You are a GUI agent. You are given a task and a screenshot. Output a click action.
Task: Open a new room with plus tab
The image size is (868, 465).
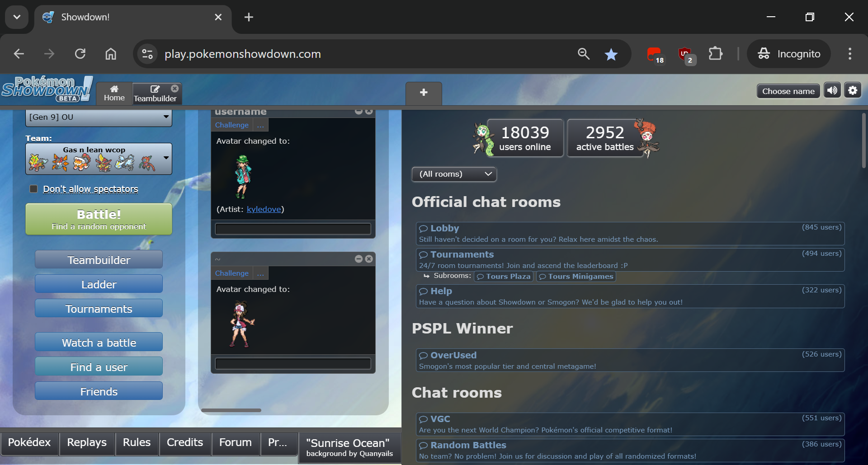(x=424, y=93)
